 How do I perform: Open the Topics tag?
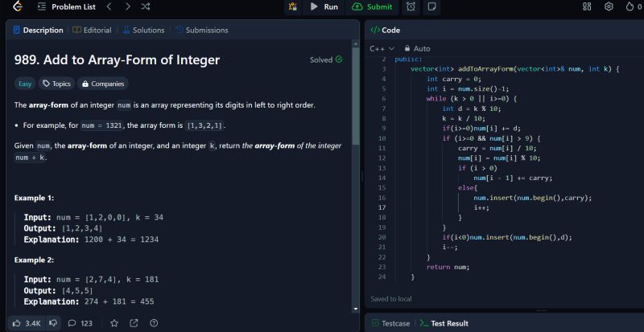click(56, 84)
